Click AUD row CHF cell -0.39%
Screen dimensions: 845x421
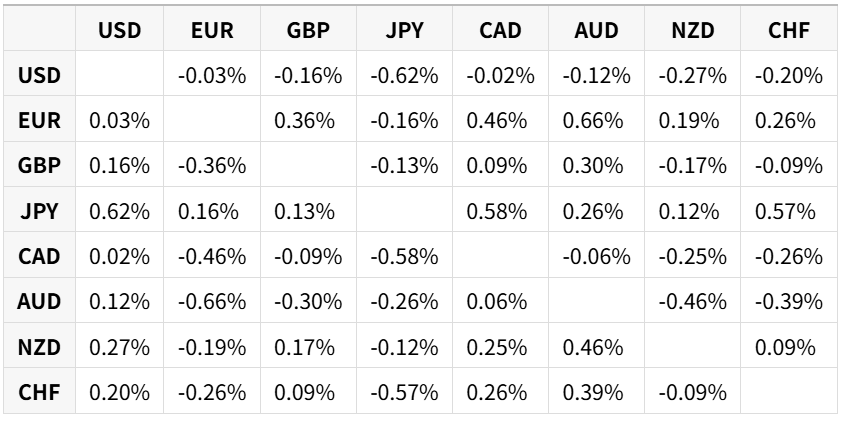tap(789, 301)
